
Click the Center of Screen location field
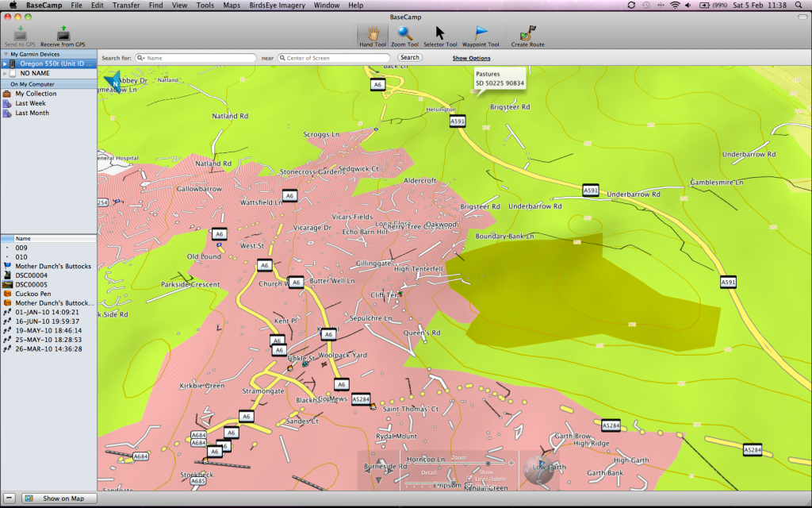click(334, 58)
